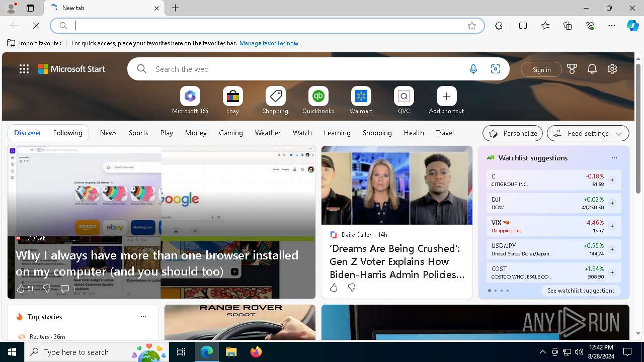Open Watchlist suggestions more options

click(x=614, y=158)
